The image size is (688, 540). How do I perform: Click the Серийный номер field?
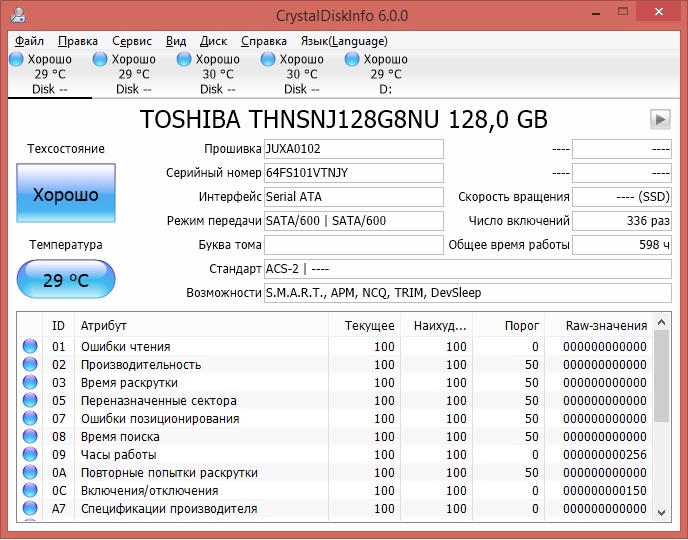[x=353, y=172]
